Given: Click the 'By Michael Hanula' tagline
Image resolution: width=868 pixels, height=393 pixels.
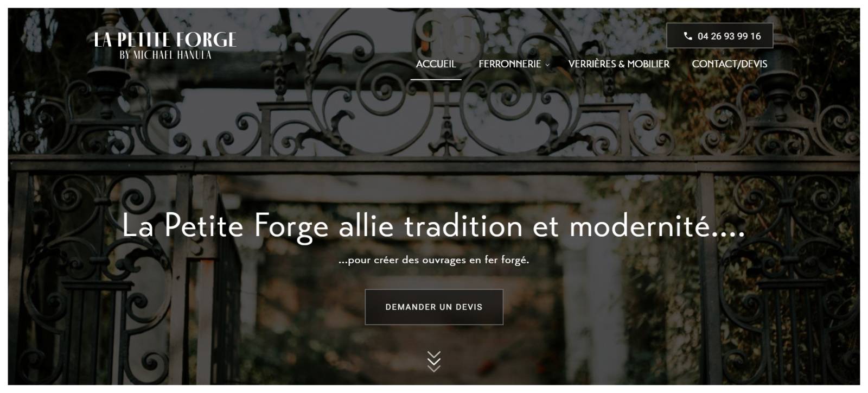Looking at the screenshot, I should (165, 55).
